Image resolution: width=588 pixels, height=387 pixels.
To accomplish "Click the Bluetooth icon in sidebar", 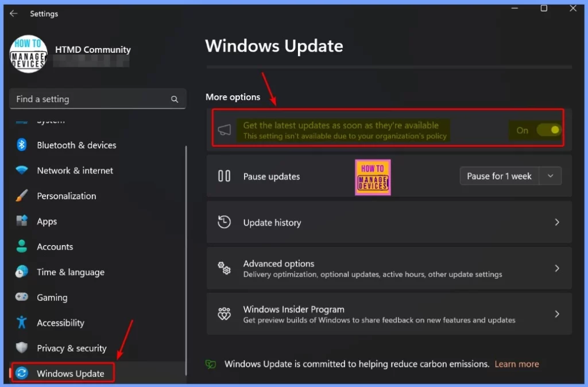I will [x=22, y=145].
